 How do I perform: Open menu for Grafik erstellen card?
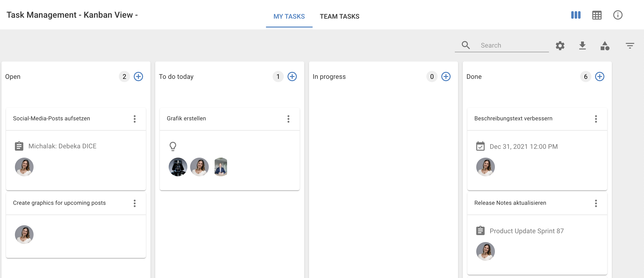tap(288, 119)
